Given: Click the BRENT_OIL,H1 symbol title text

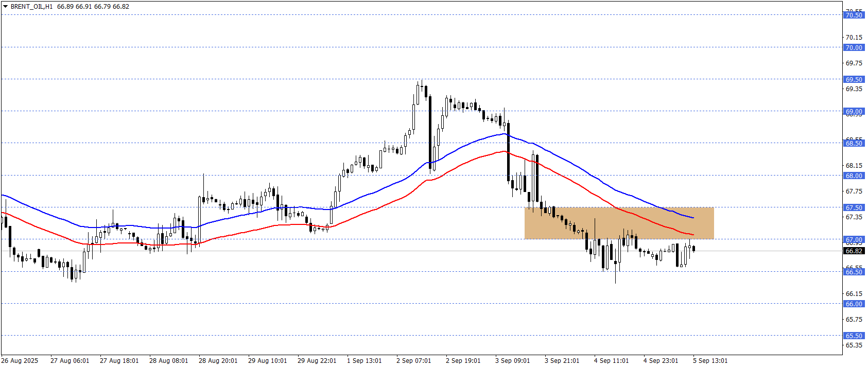Looking at the screenshot, I should click(x=31, y=7).
